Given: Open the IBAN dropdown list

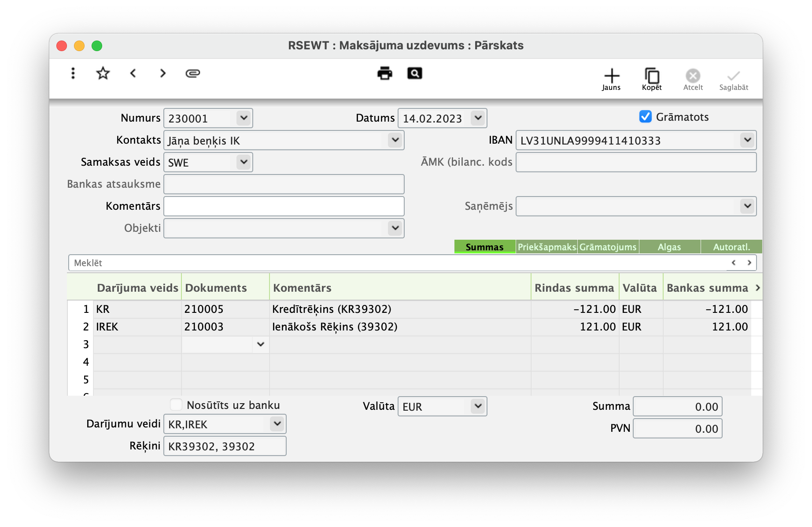Looking at the screenshot, I should [x=747, y=140].
